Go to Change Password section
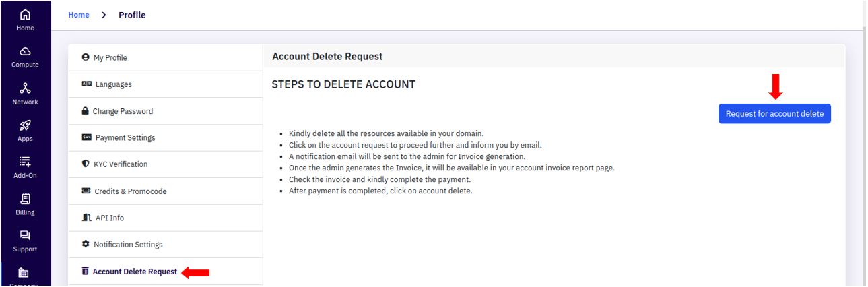868x287 pixels. (x=166, y=111)
